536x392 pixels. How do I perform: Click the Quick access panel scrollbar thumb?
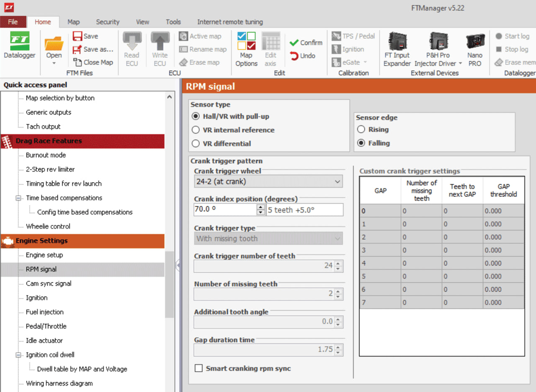point(169,284)
